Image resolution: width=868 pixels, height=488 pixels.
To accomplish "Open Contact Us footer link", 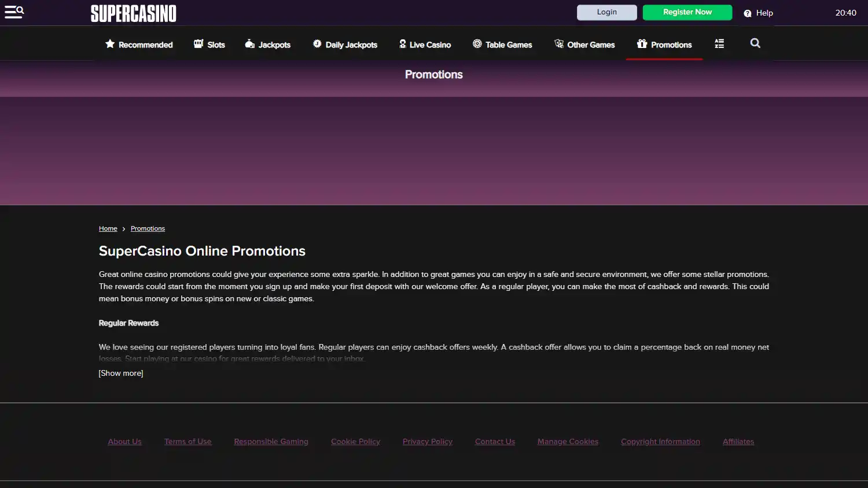I will (495, 441).
